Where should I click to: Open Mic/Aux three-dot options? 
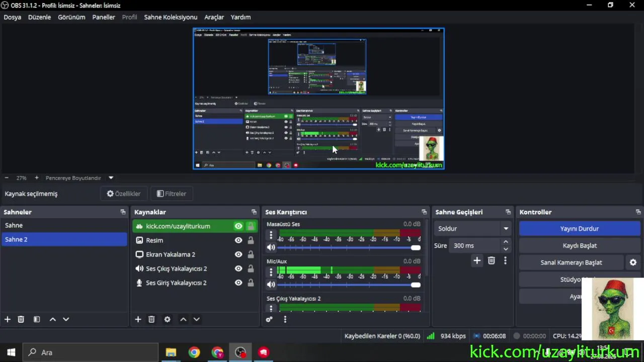[x=271, y=272]
